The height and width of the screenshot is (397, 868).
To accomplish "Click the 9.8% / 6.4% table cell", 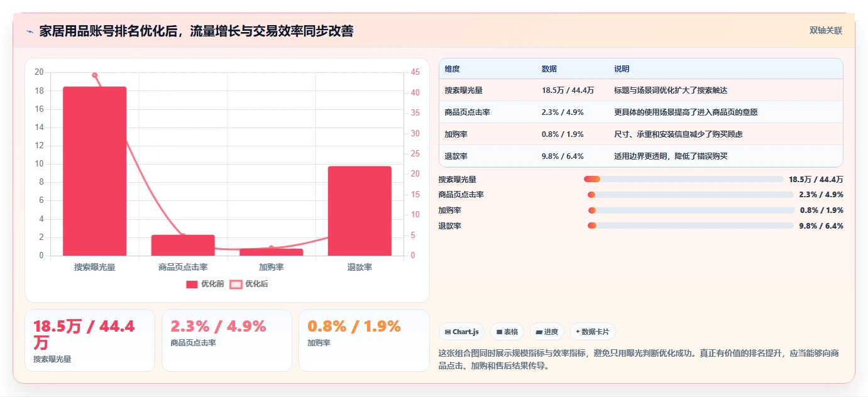I will point(563,156).
